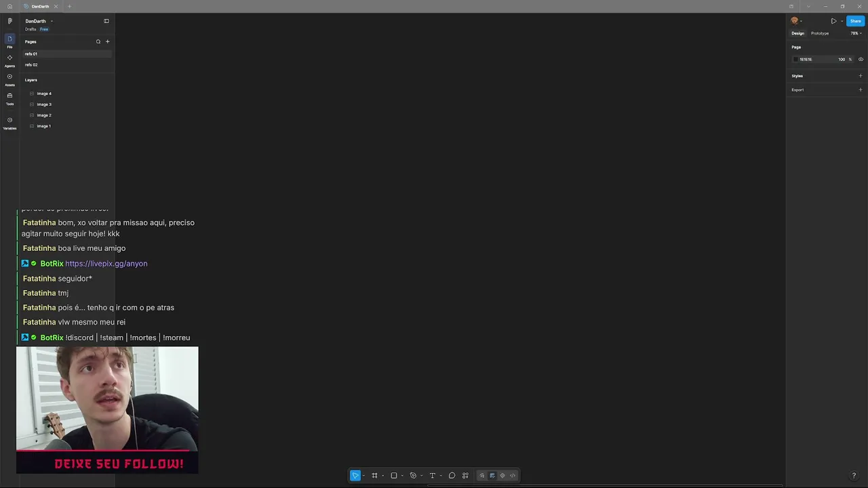This screenshot has width=868, height=488.
Task: Open the title bar chevron dropdown
Action: pos(808,6)
